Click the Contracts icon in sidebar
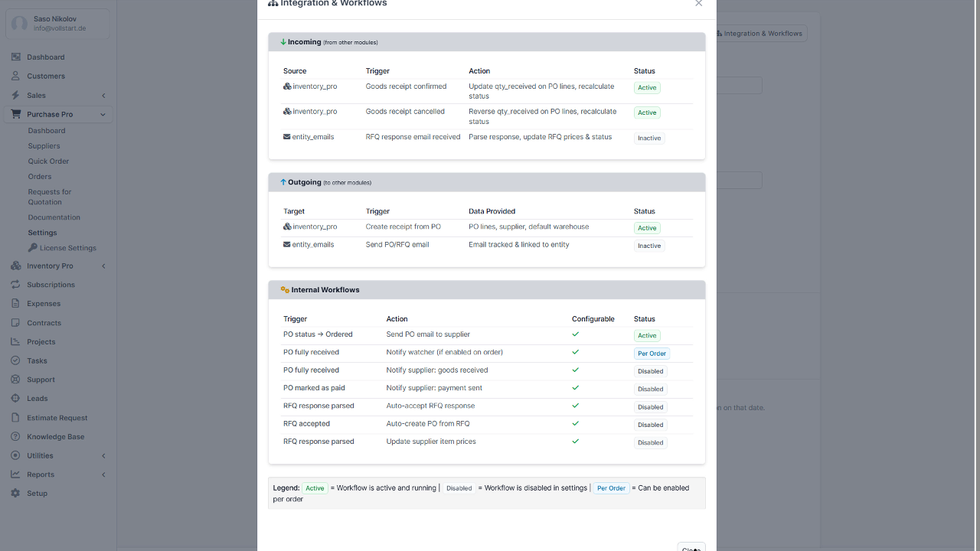The width and height of the screenshot is (980, 551). (x=16, y=323)
